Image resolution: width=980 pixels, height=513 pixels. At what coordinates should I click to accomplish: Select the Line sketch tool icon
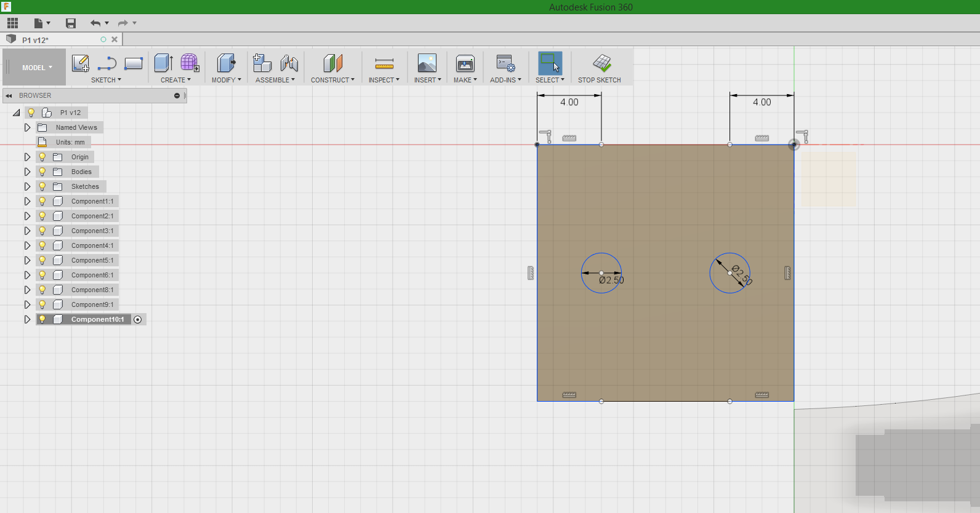point(107,63)
